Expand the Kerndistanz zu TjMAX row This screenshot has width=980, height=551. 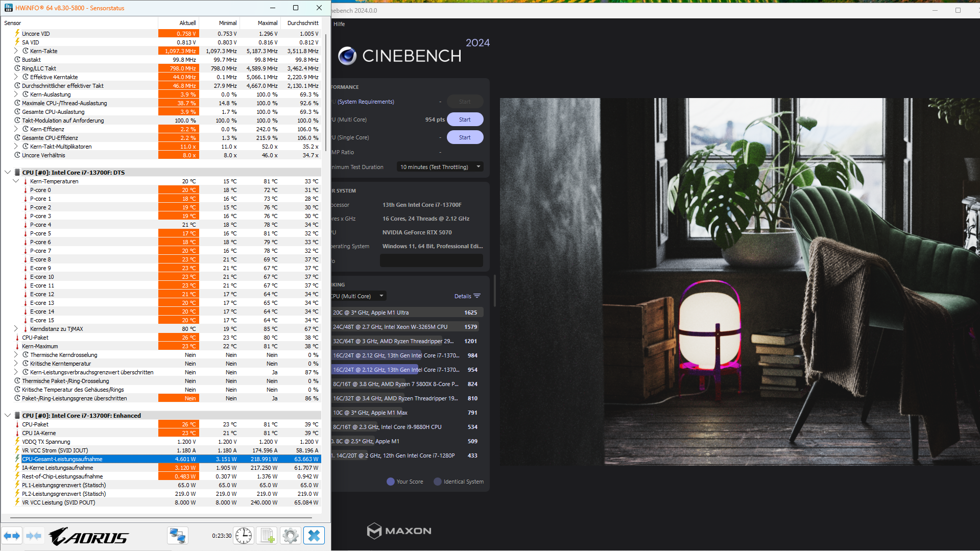(x=16, y=329)
